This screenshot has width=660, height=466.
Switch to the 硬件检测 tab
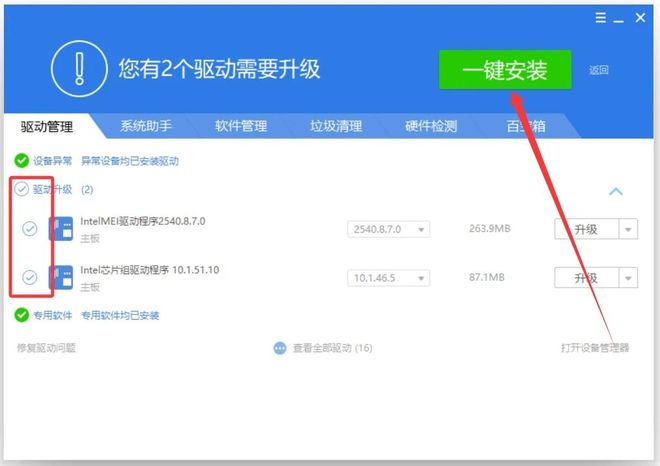tap(431, 126)
